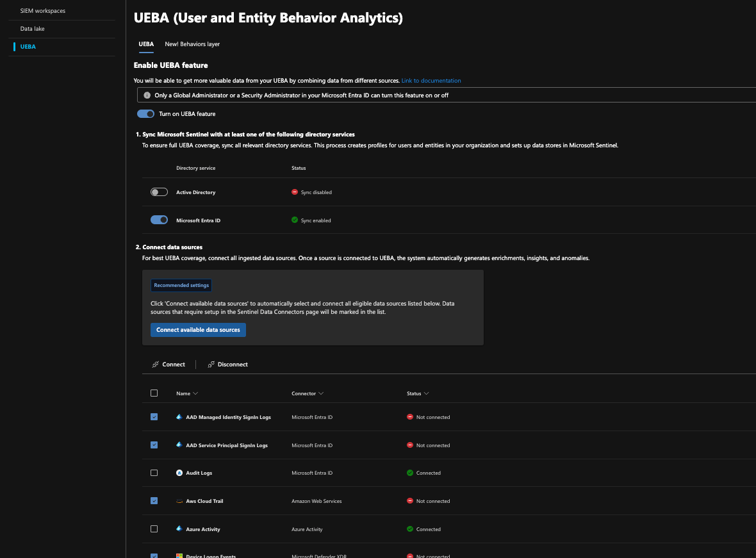Enable the Active Directory sync toggle
The width and height of the screenshot is (756, 558).
(x=159, y=192)
